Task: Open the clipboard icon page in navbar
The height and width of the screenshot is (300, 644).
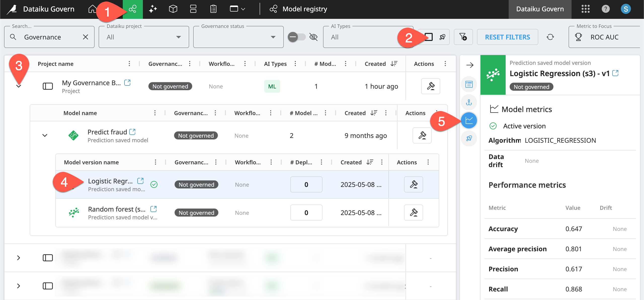Action: (213, 9)
